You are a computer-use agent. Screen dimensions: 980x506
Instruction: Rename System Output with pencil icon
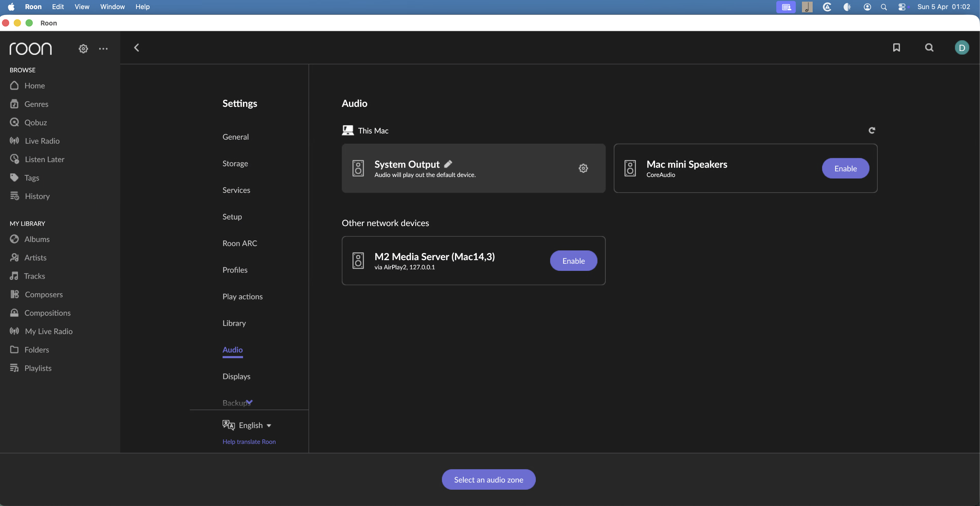[x=448, y=164]
